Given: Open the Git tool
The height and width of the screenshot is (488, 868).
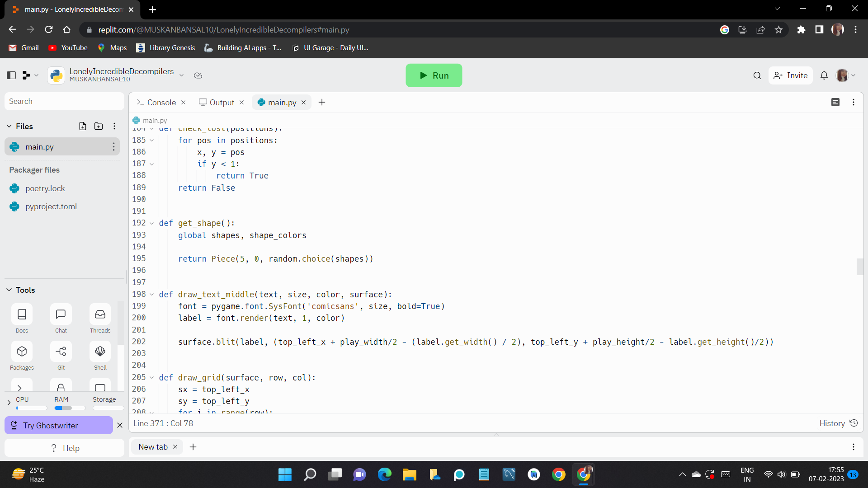Looking at the screenshot, I should [x=61, y=356].
